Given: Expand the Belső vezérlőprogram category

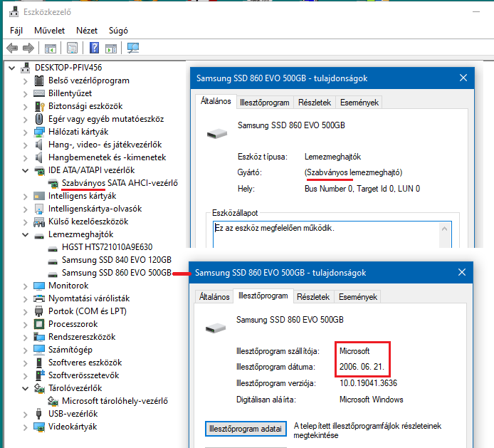Looking at the screenshot, I should tap(25, 80).
